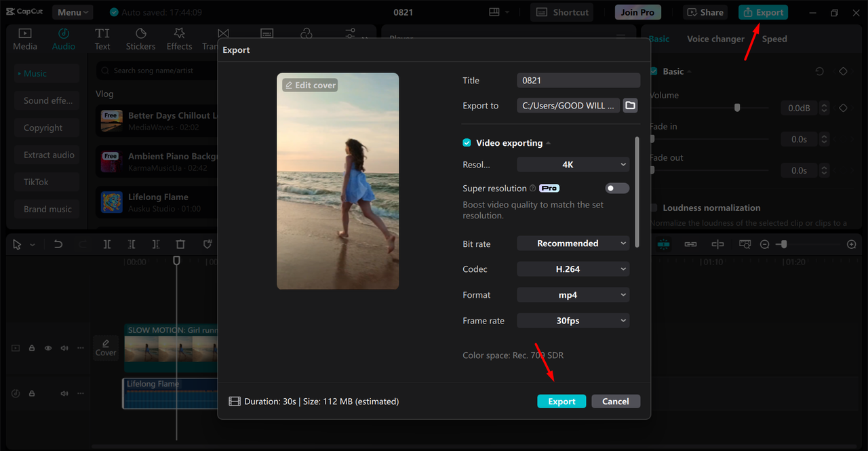Screen dimensions: 868x451
Task: Click the Volume 0.0dB stepper arrows
Action: click(825, 108)
